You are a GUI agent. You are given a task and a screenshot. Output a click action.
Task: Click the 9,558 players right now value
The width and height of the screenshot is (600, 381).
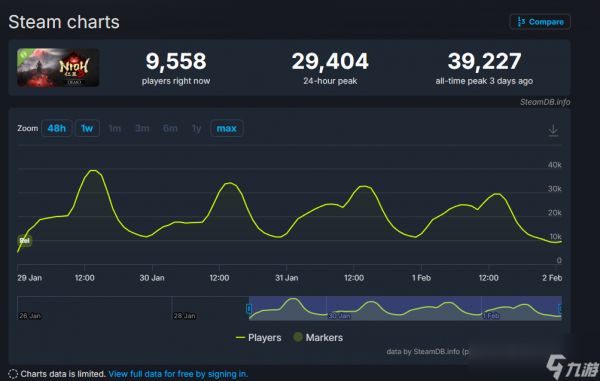point(176,61)
